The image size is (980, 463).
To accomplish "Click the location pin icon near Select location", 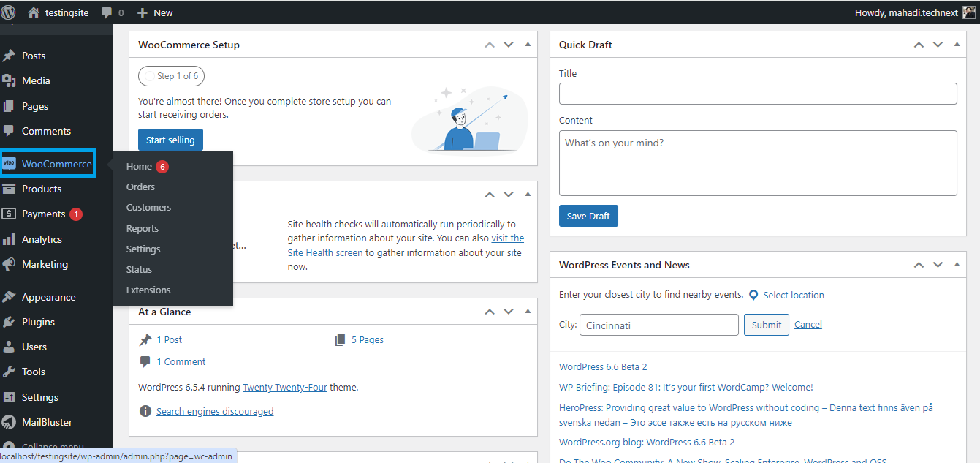I will point(753,295).
